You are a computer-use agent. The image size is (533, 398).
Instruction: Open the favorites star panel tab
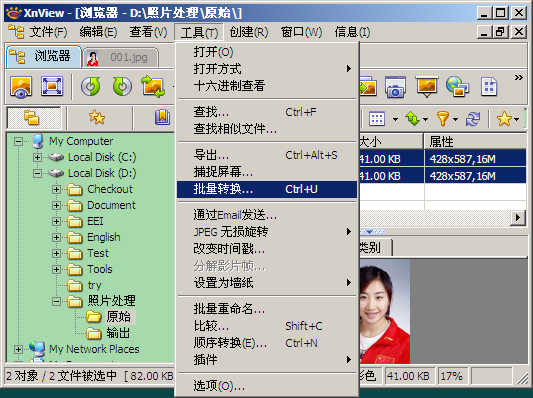(x=97, y=117)
